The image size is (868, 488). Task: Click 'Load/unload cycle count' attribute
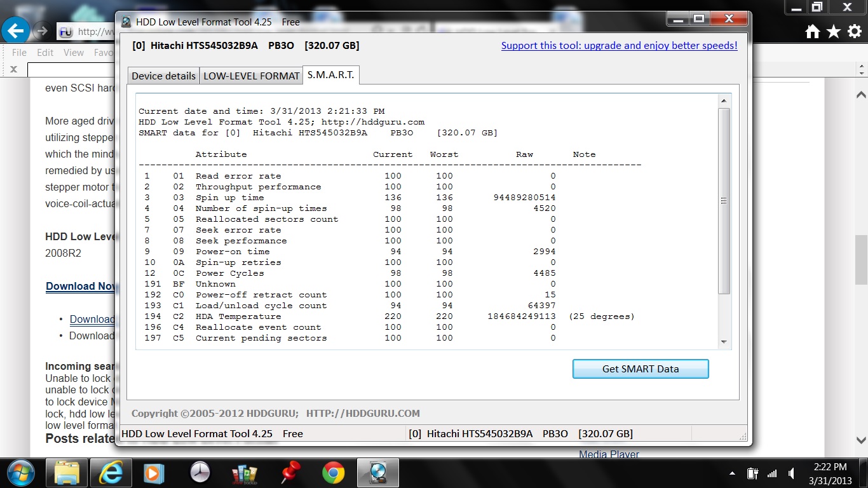(261, 306)
